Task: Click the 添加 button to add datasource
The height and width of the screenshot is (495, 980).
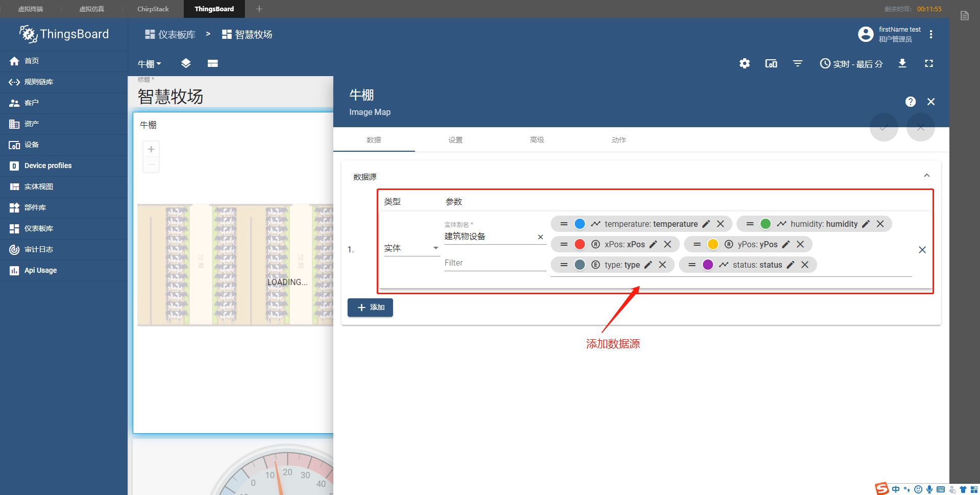Action: (370, 308)
